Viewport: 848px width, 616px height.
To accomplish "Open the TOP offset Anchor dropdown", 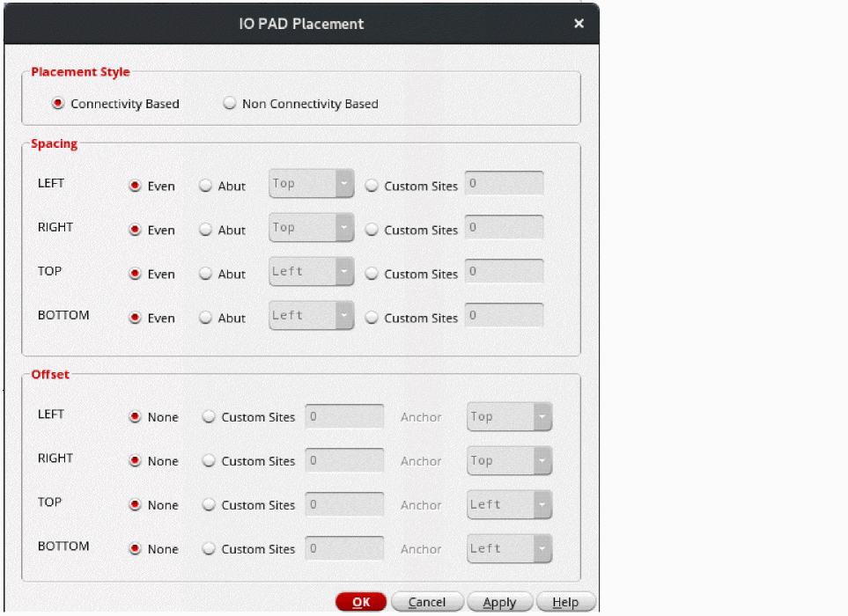I will 510,505.
